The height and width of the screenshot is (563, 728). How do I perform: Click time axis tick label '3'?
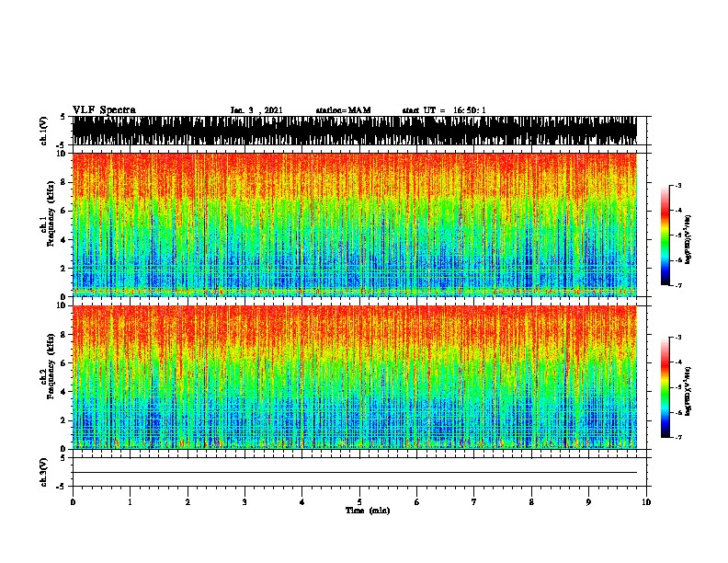(245, 502)
